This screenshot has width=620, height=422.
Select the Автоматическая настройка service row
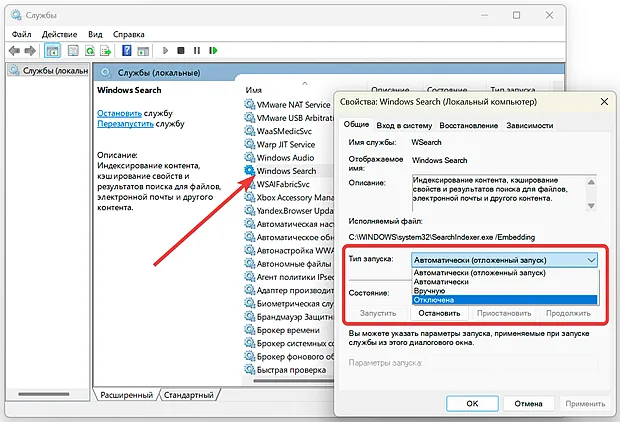click(289, 224)
